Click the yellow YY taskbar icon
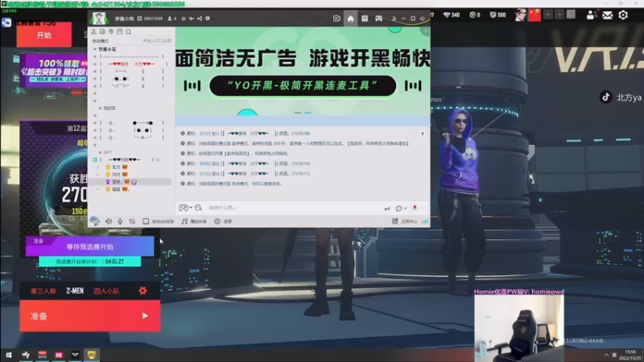The height and width of the screenshot is (362, 644). point(91,355)
